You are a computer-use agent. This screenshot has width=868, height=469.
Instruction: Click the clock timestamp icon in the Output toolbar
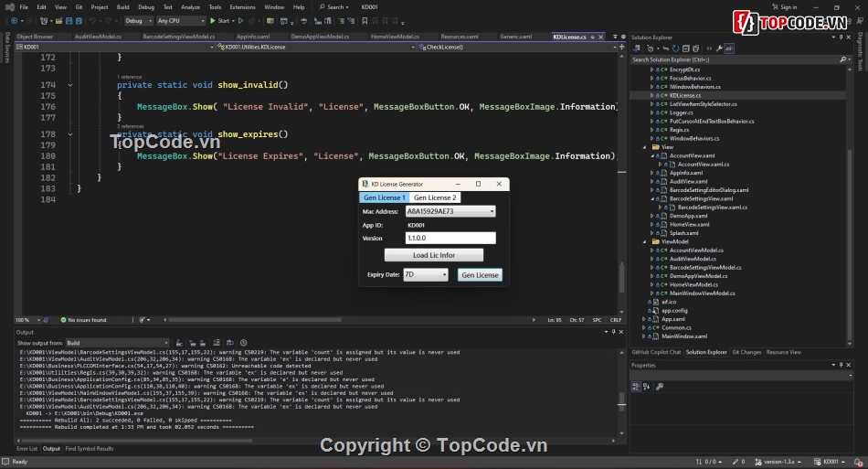tap(244, 343)
